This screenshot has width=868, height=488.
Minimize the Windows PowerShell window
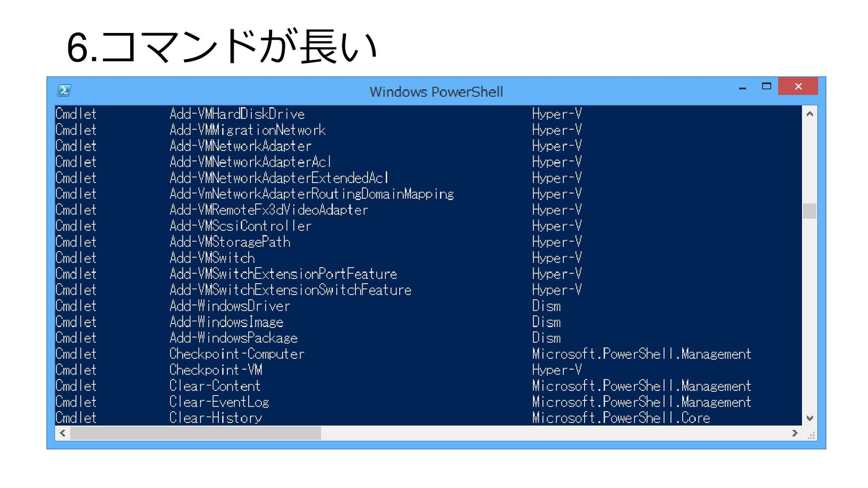coord(742,88)
